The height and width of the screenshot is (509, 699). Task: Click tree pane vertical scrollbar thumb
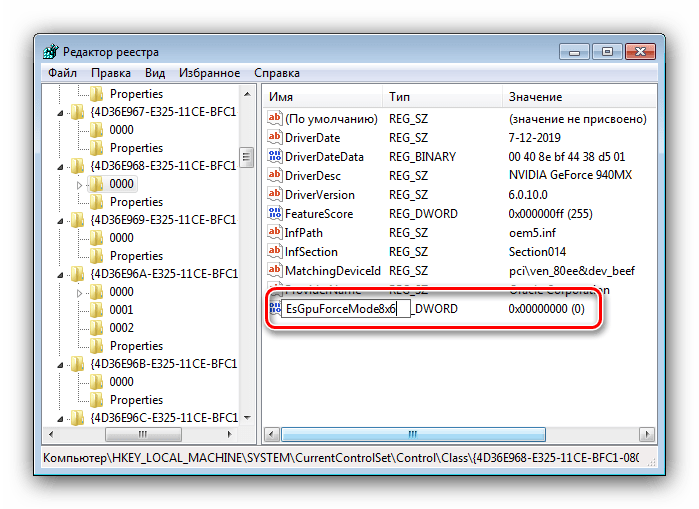(247, 157)
